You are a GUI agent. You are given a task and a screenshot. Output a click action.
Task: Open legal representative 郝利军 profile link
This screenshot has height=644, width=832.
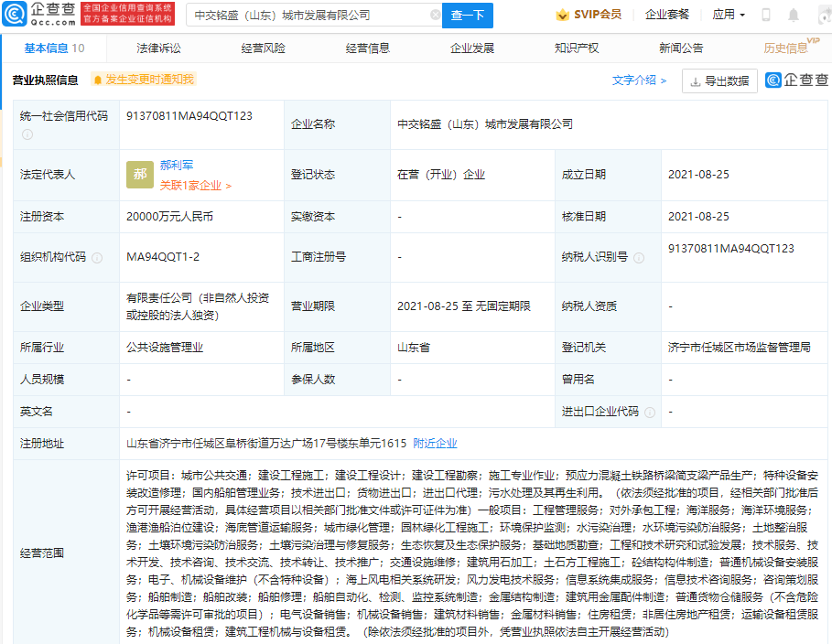(177, 165)
